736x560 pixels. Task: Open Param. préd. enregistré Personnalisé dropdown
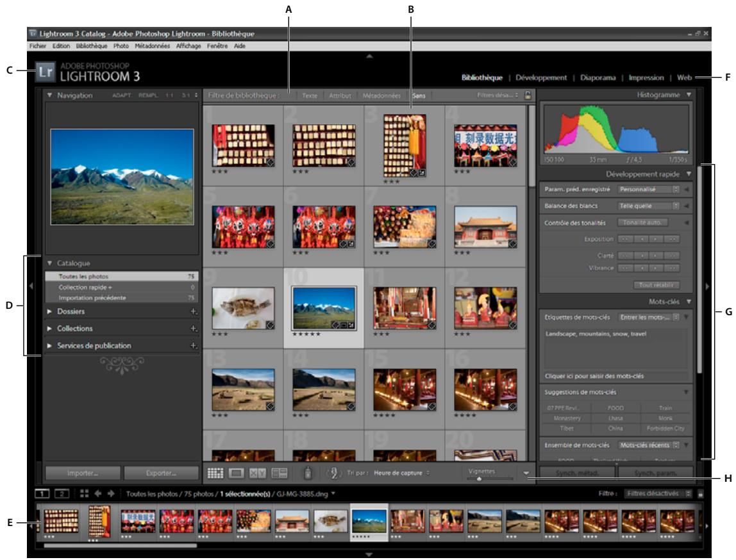click(649, 190)
